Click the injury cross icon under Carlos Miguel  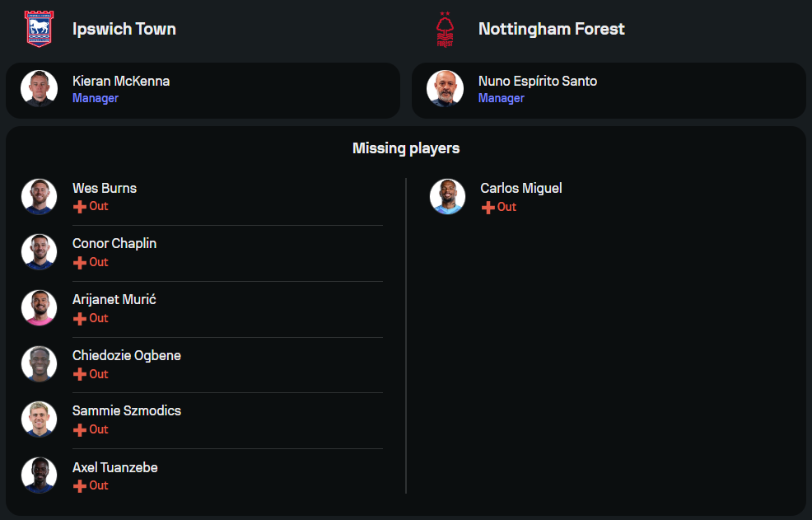488,208
